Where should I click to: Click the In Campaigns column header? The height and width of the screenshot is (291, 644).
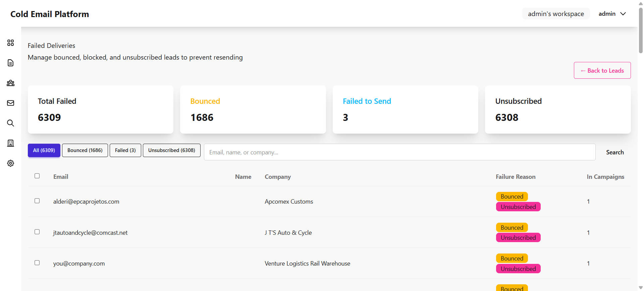(605, 177)
